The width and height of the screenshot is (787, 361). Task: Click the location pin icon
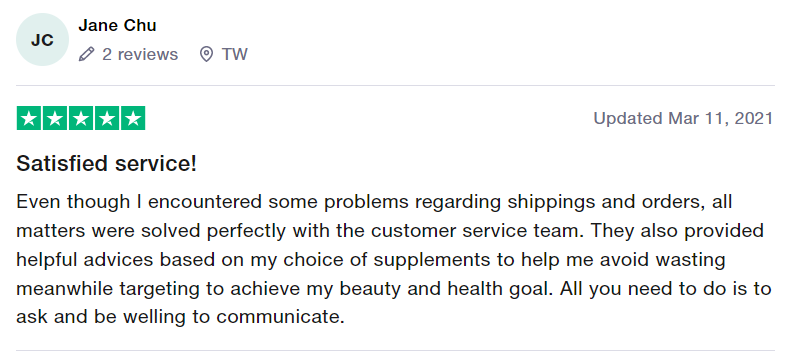point(206,54)
